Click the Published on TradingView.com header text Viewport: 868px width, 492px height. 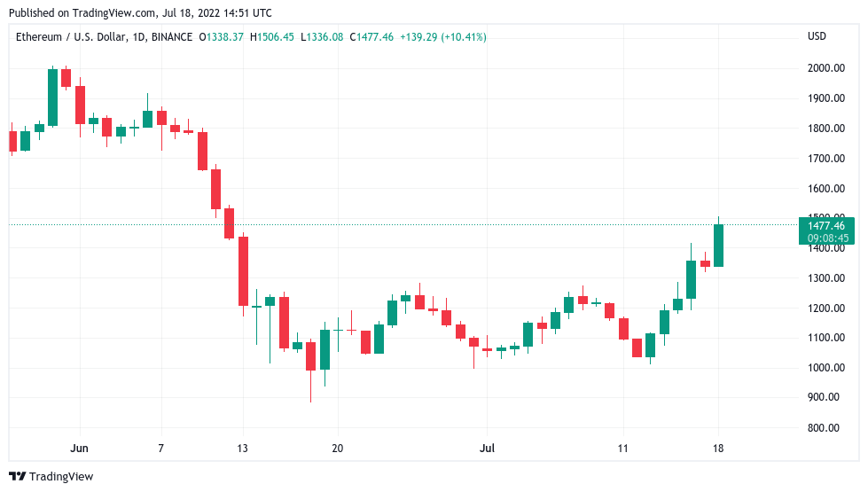pos(141,12)
